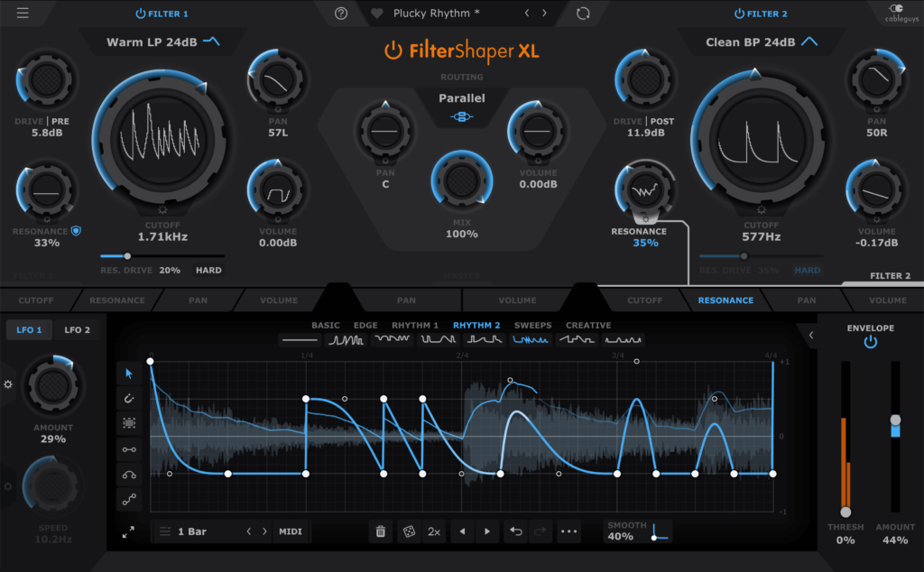Viewport: 924px width, 572px height.
Task: Toggle Filter 1 resonance drive HARD mode
Action: [x=208, y=271]
